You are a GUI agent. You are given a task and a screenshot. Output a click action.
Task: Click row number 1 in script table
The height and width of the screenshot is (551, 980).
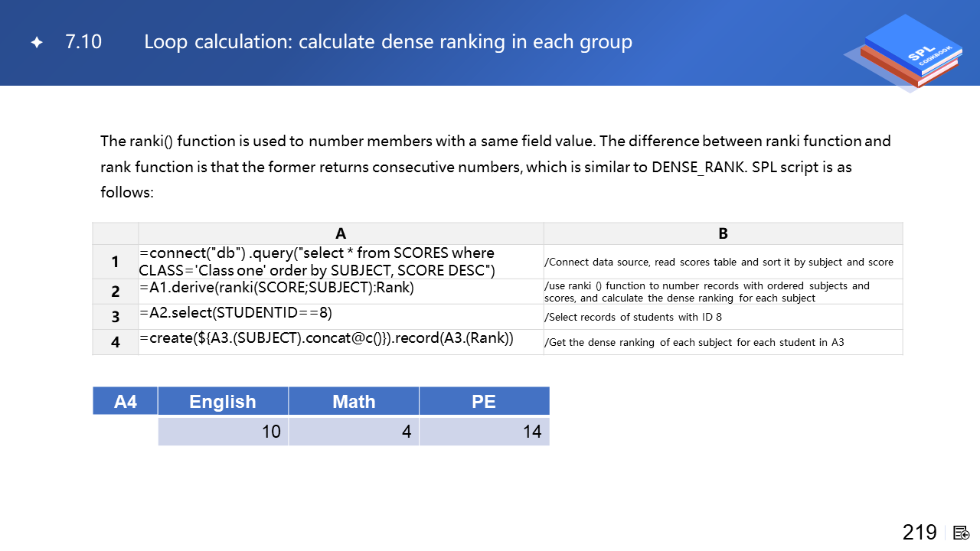[x=115, y=262]
